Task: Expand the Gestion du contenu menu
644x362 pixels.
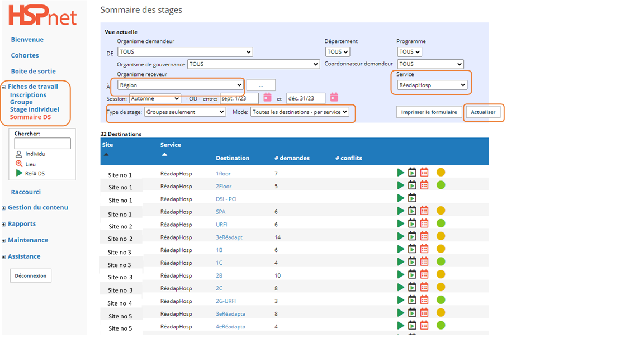Action: coord(4,208)
